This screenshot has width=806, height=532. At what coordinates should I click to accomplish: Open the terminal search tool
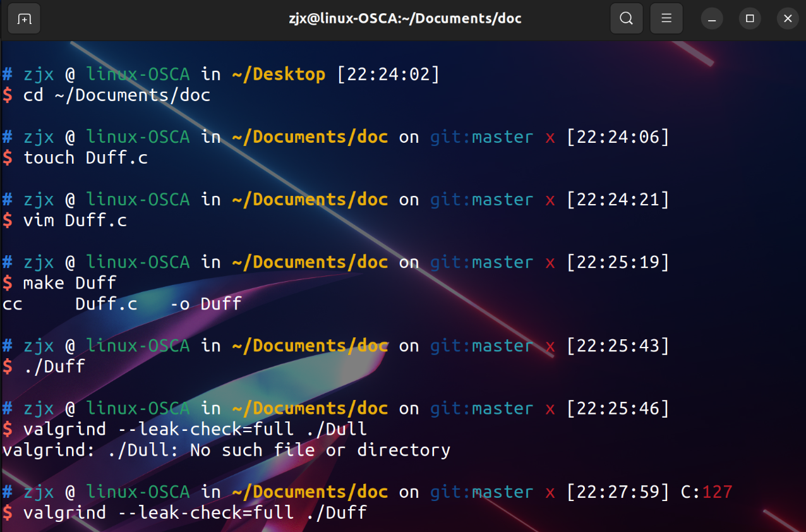click(626, 18)
